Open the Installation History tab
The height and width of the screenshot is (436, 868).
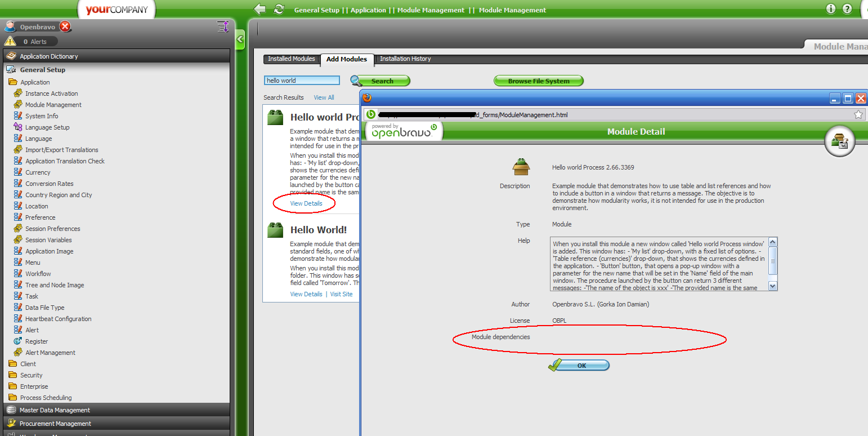[x=405, y=59]
